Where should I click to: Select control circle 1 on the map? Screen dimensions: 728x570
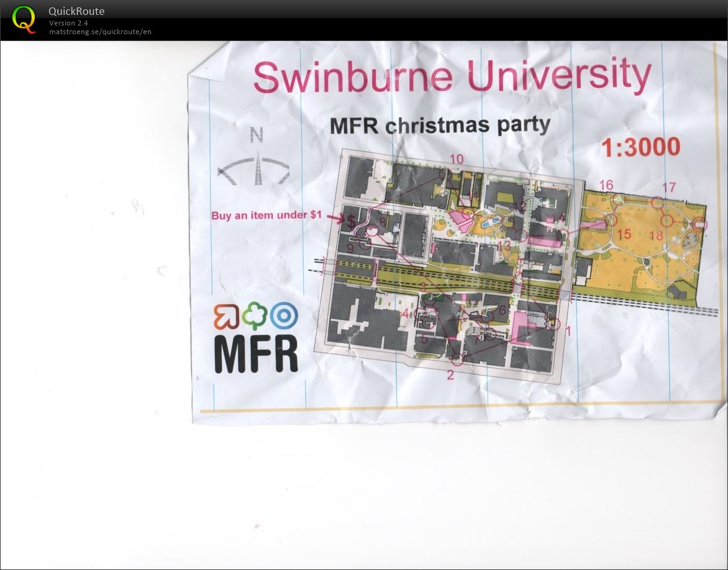(x=554, y=324)
